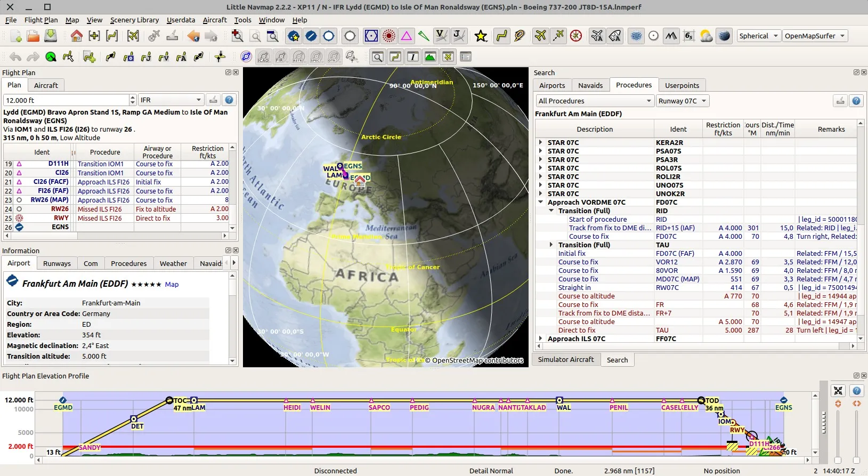Click the new flight plan icon
The width and height of the screenshot is (868, 476).
15,36
